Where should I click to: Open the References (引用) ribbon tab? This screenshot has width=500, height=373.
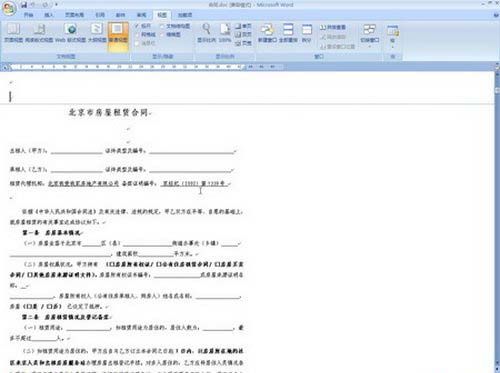pyautogui.click(x=100, y=15)
